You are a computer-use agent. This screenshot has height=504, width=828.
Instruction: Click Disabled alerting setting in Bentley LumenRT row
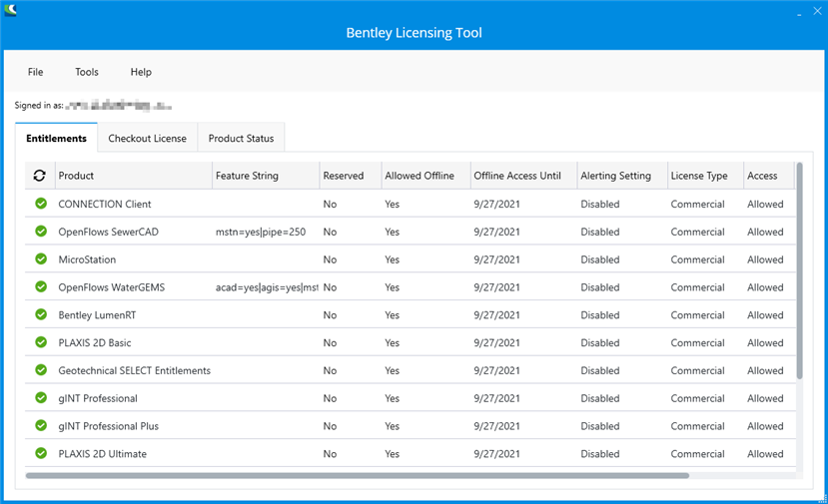[x=600, y=315]
